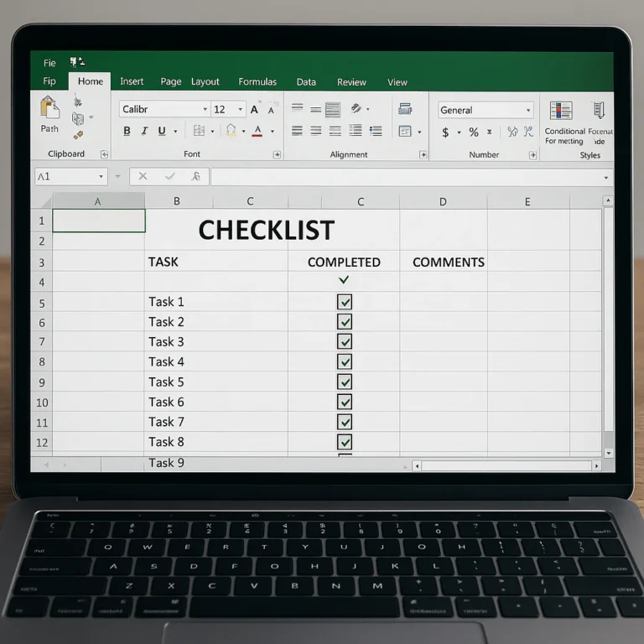This screenshot has height=644, width=644.
Task: Click the Align Left icon
Action: point(297,131)
